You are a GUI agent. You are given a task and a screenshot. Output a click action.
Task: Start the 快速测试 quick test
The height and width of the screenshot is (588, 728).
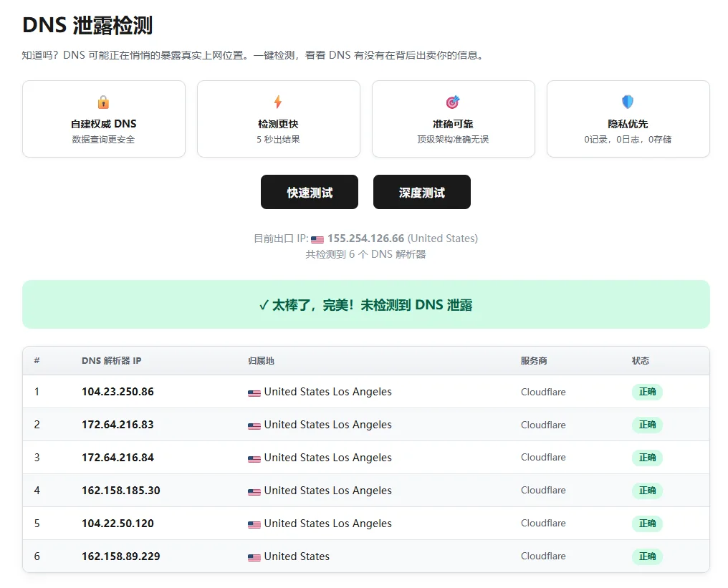[x=310, y=192]
